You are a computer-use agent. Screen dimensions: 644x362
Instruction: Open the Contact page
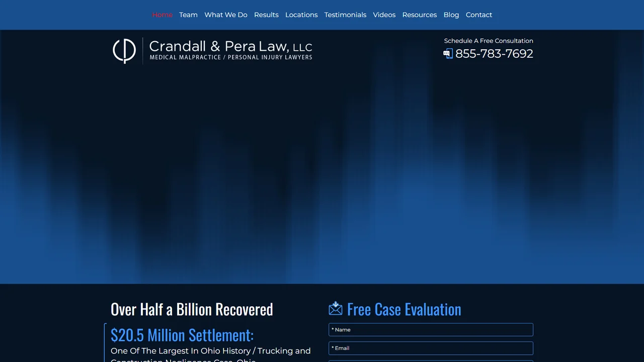point(479,15)
